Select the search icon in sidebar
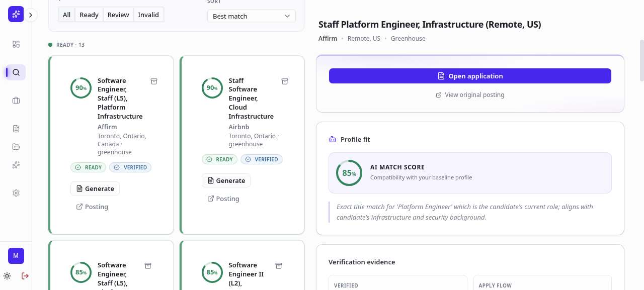 (16, 72)
